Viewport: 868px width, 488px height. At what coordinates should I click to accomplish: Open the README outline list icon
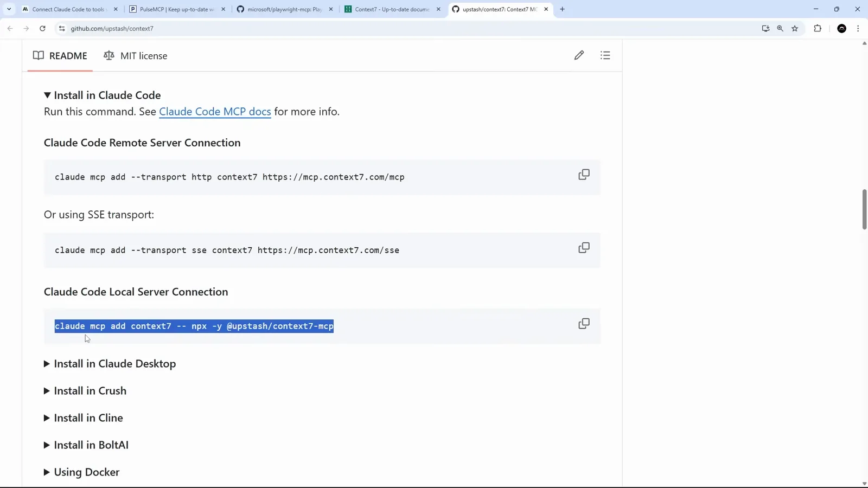(605, 55)
